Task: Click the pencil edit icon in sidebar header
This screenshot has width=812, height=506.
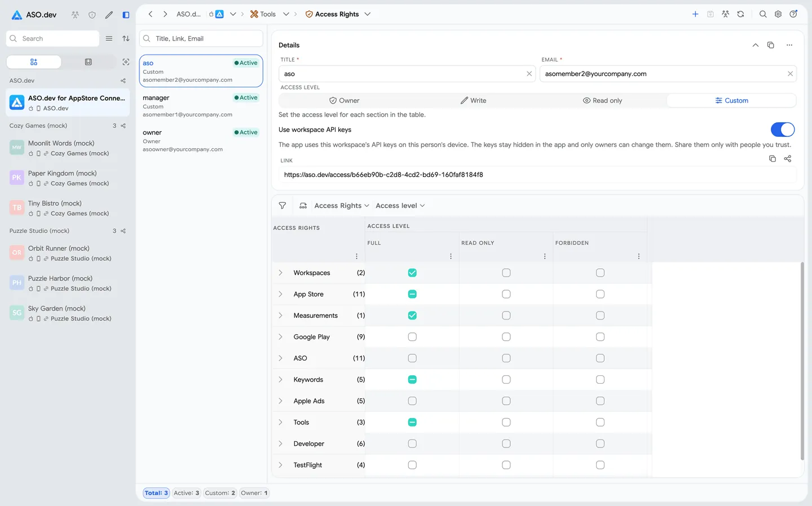Action: [x=109, y=15]
